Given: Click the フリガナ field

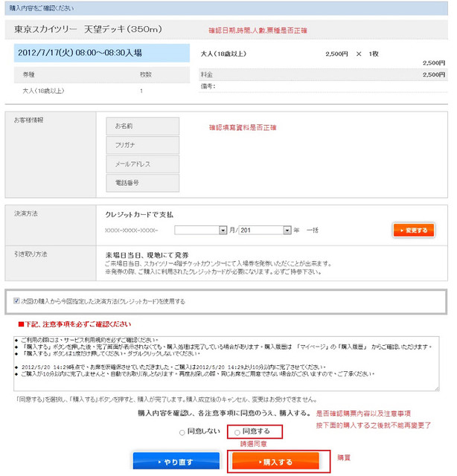Looking at the screenshot, I should (142, 145).
